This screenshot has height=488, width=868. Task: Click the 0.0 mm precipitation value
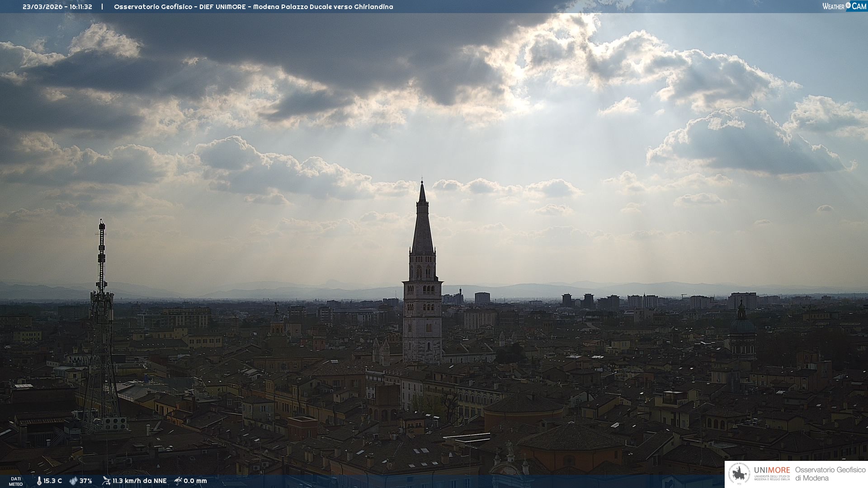tap(195, 481)
